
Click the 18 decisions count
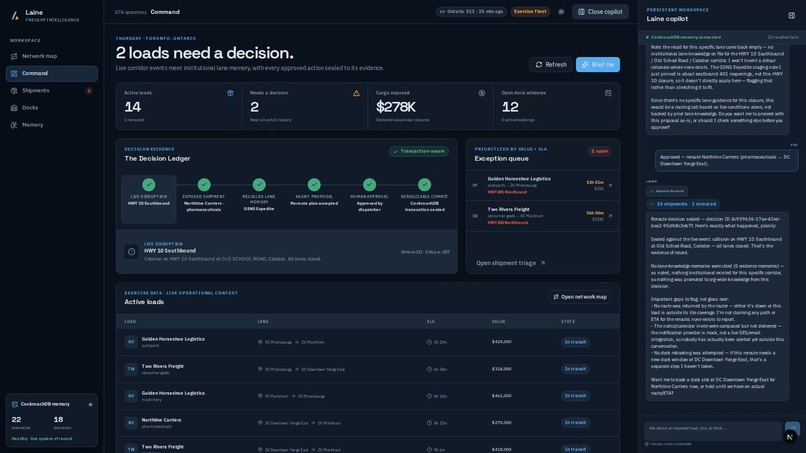pyautogui.click(x=58, y=420)
